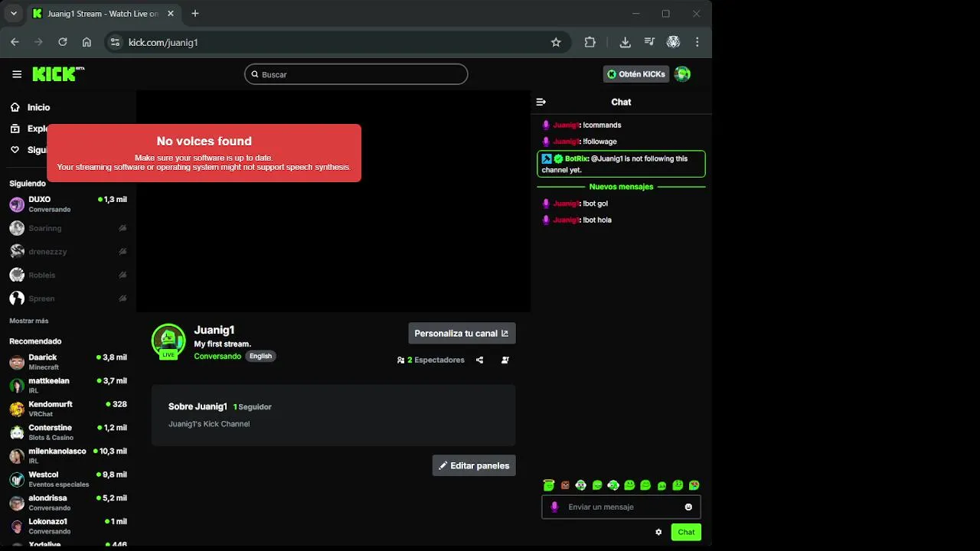Open mattkeelan IRL channel
Screen dimensions: 980x551
pyautogui.click(x=68, y=386)
